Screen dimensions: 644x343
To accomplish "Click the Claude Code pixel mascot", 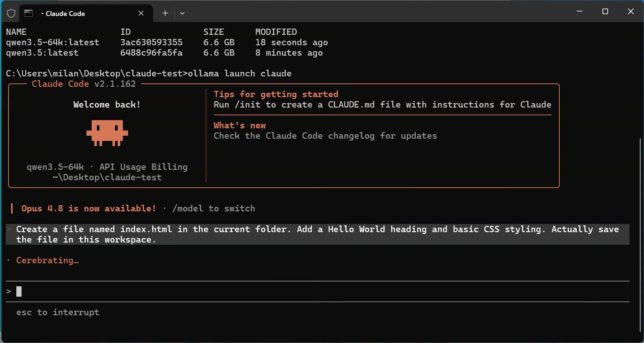I will click(107, 133).
